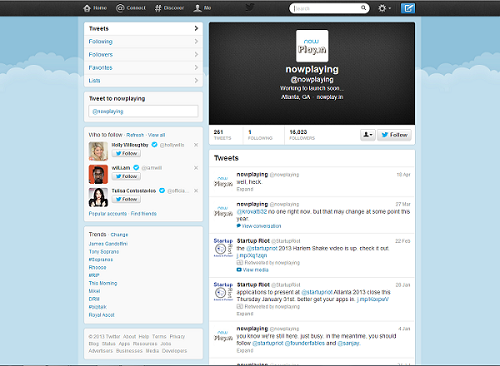500x366 pixels.
Task: Click Change next to Trends
Action: coord(119,235)
